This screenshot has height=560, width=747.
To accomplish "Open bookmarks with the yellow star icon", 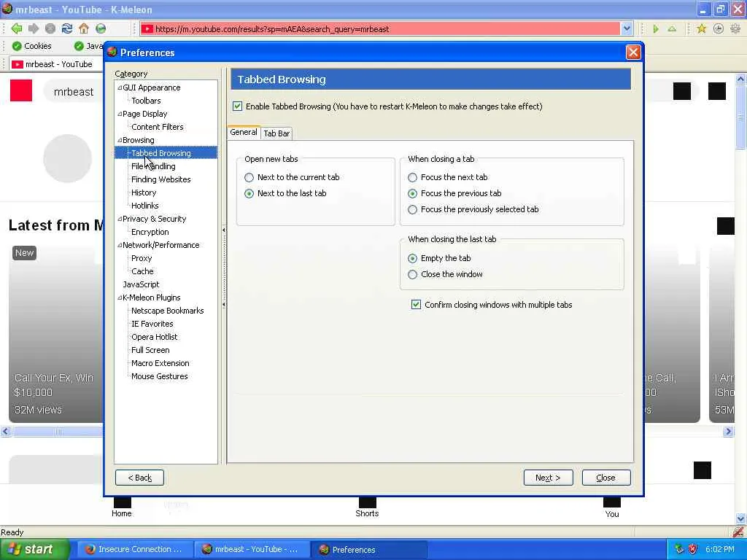I will point(701,29).
